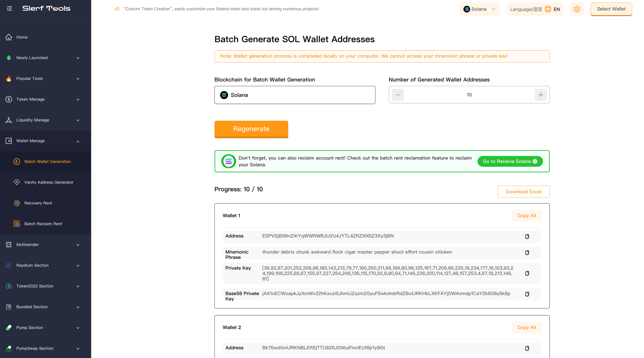
Task: Open the settings gear icon
Action: coord(577,9)
